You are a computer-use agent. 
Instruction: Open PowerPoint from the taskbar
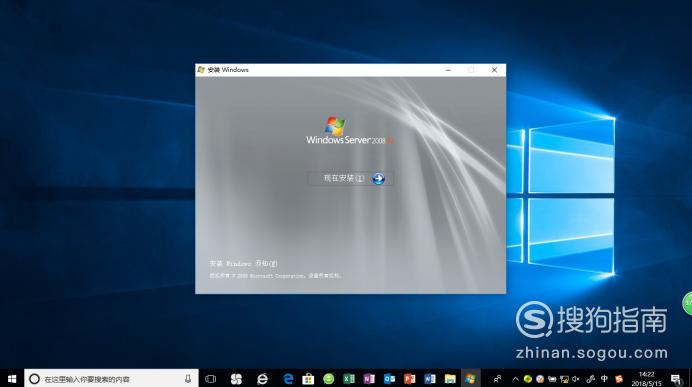coord(410,379)
